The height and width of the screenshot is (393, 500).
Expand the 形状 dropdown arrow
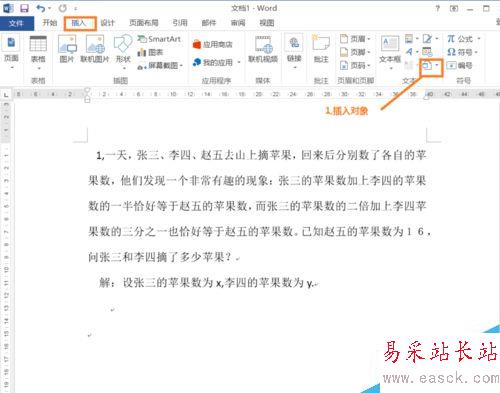click(124, 68)
